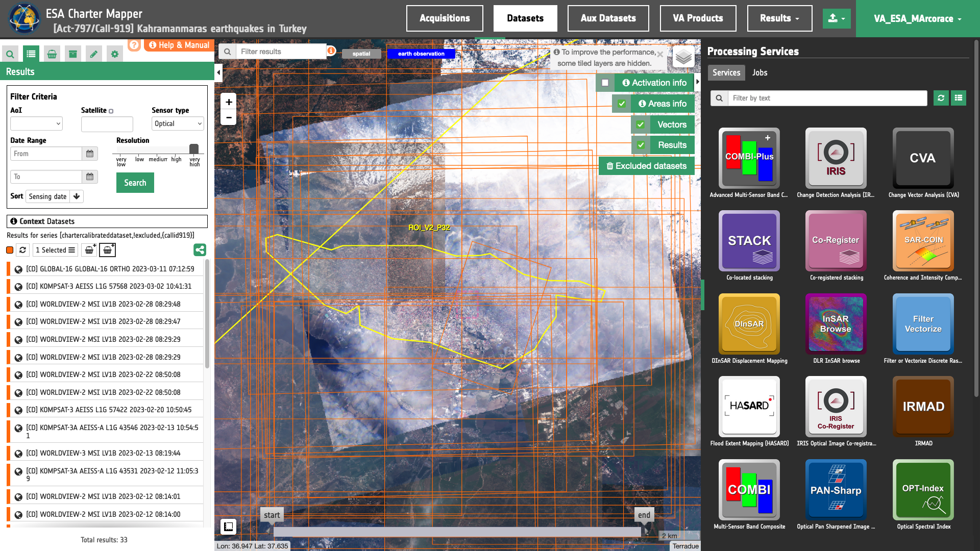Launch the SAR-COIN coherence service
This screenshot has height=551, width=980.
pos(923,241)
